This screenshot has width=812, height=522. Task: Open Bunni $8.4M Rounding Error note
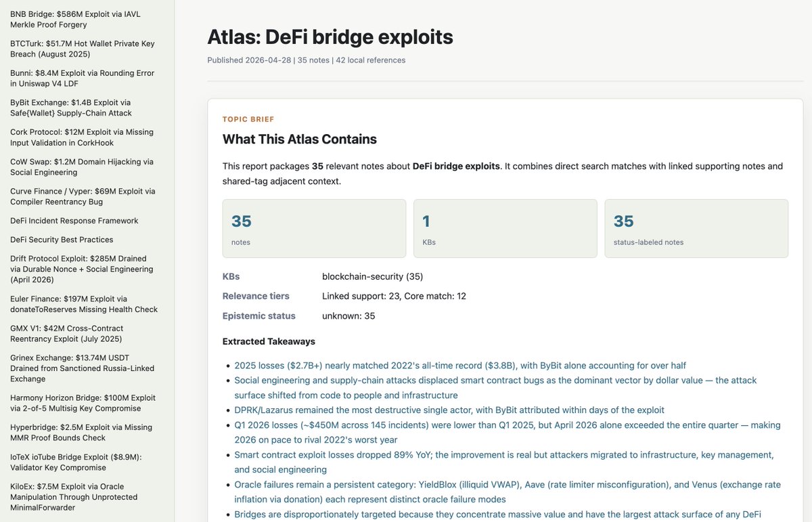point(83,79)
